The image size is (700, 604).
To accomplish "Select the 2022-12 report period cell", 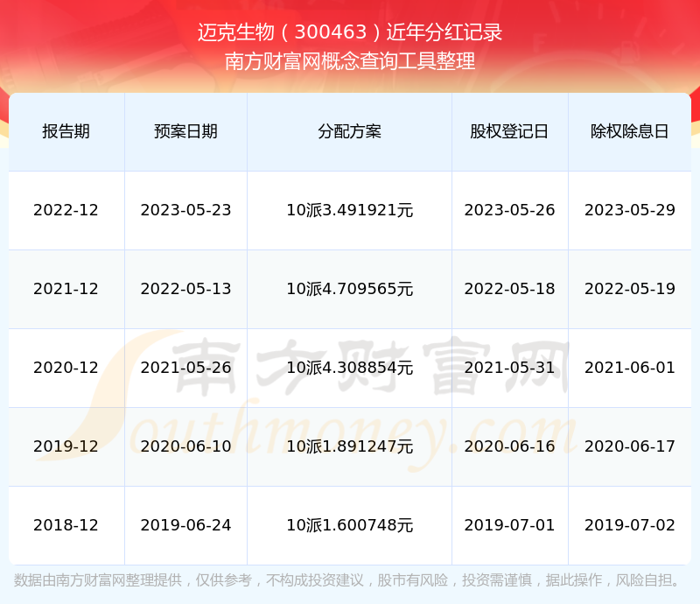I will [x=66, y=210].
